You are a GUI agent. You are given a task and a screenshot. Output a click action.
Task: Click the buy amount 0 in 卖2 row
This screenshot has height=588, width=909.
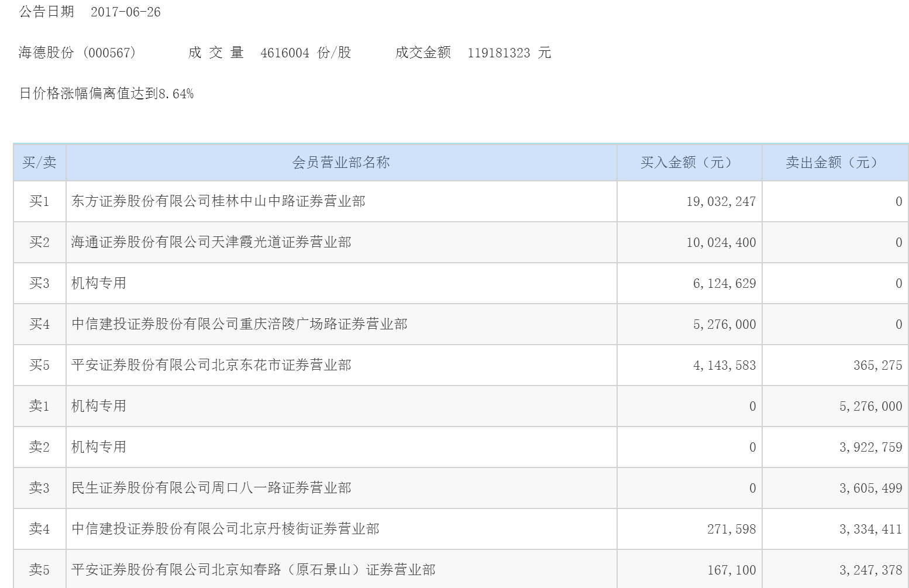(753, 448)
